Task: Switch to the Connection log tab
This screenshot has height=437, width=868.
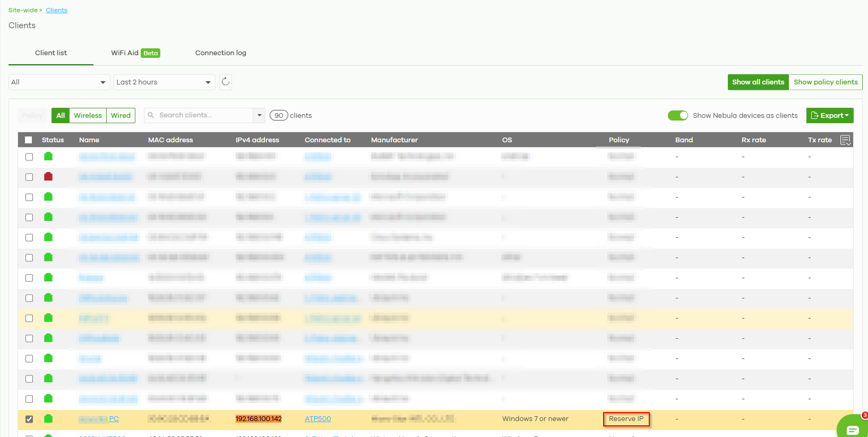Action: point(221,53)
